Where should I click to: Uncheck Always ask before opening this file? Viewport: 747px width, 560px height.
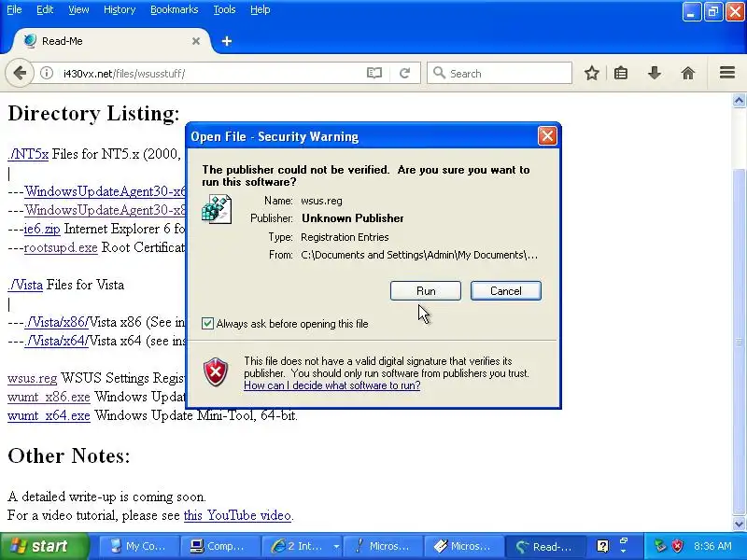(x=207, y=324)
